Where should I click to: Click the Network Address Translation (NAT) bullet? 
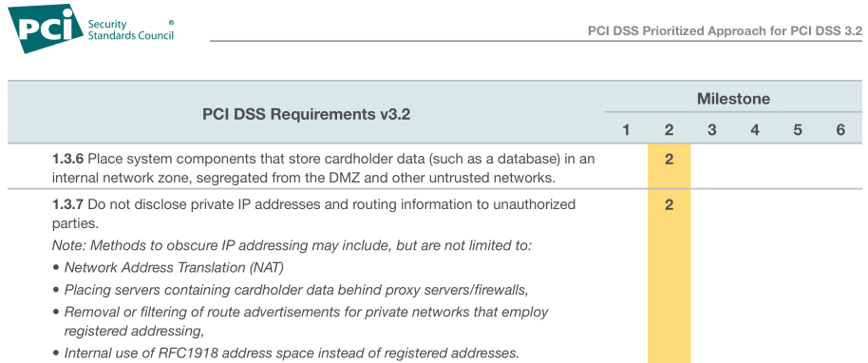pos(169,268)
